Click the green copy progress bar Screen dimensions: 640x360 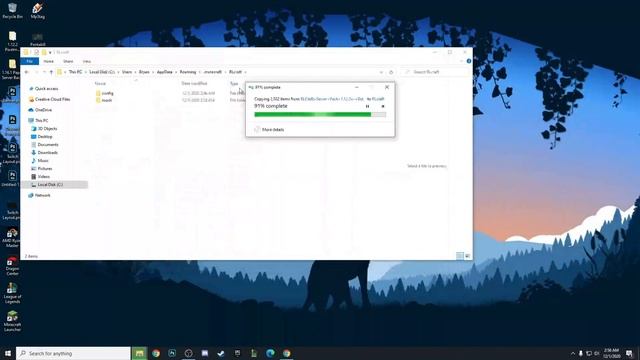(320, 115)
